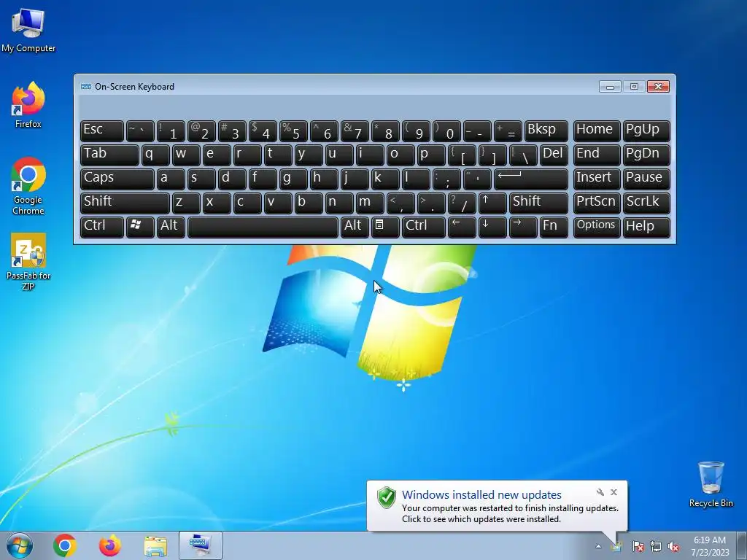Toggle the Caps lock key
Viewport: 747px width, 560px height.
(117, 179)
